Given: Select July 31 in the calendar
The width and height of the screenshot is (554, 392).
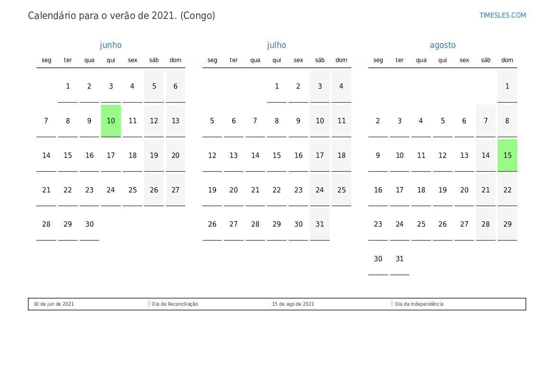Looking at the screenshot, I should (x=320, y=224).
